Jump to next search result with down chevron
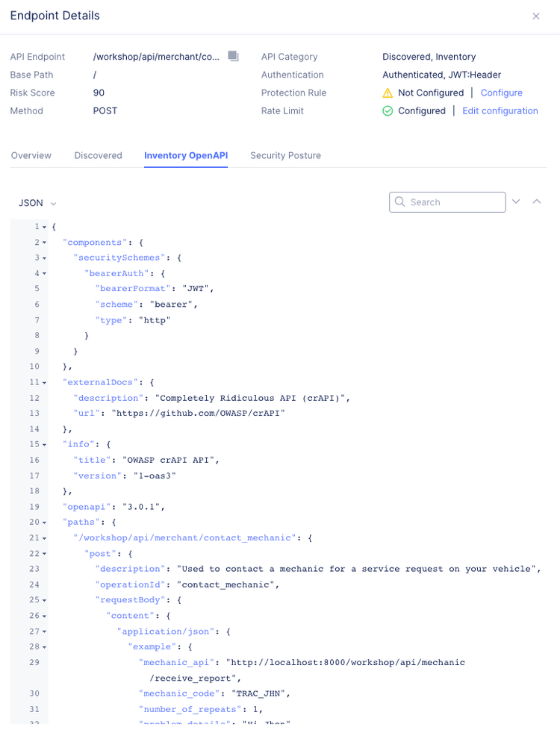Viewport: 560px width, 730px height. click(x=517, y=202)
